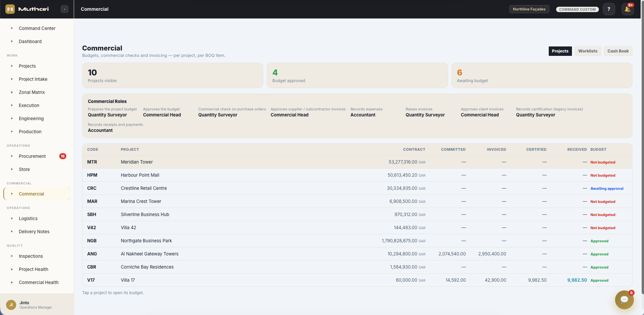Click the COMMITTED column header

click(453, 149)
